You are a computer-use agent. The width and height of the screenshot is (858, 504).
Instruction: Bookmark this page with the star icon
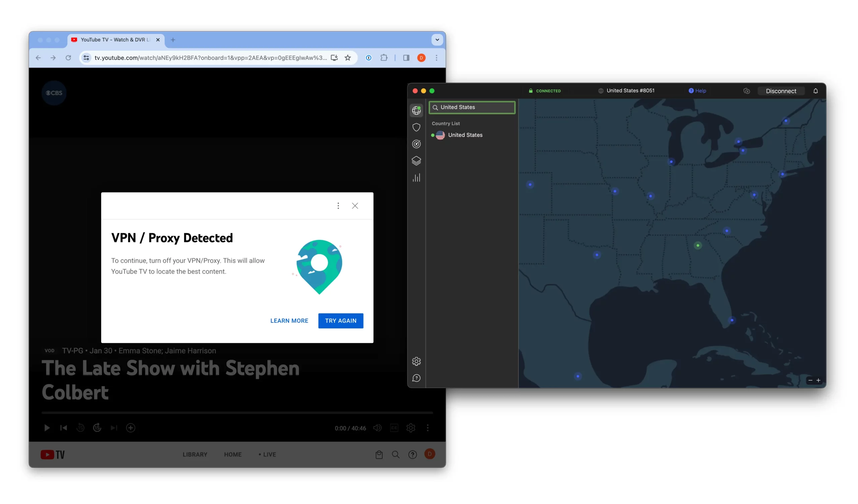point(347,58)
